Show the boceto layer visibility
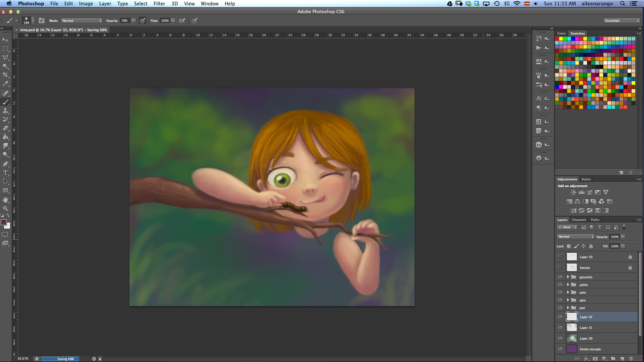 560,267
